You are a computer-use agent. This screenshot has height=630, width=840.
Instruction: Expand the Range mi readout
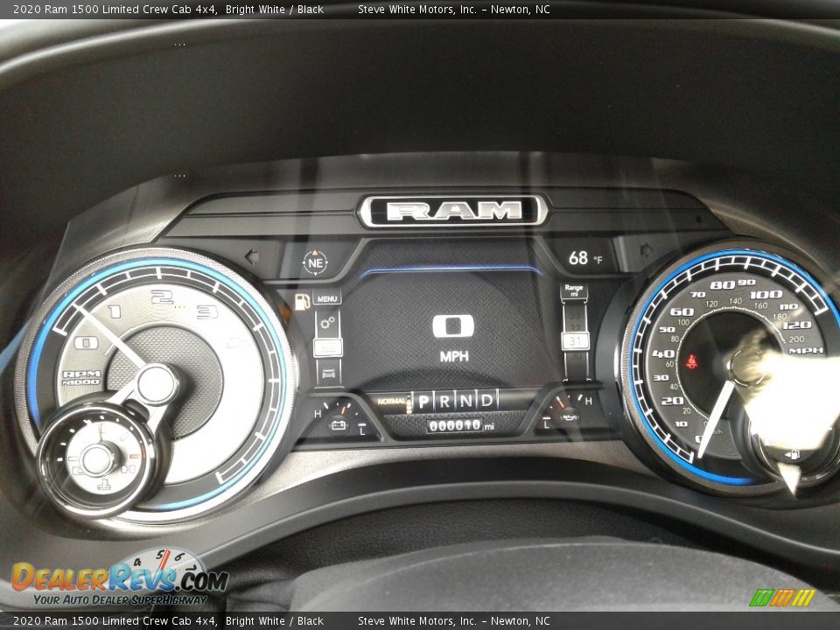coord(575,290)
